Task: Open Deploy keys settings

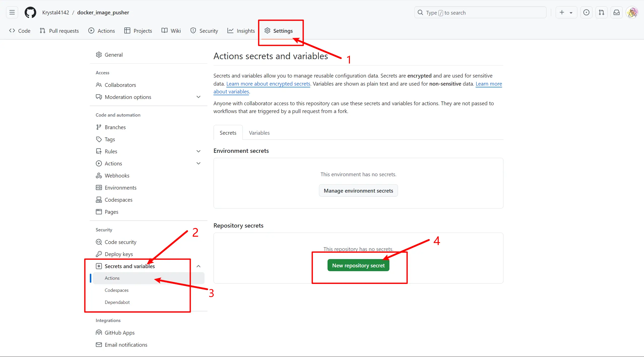Action: click(x=119, y=254)
